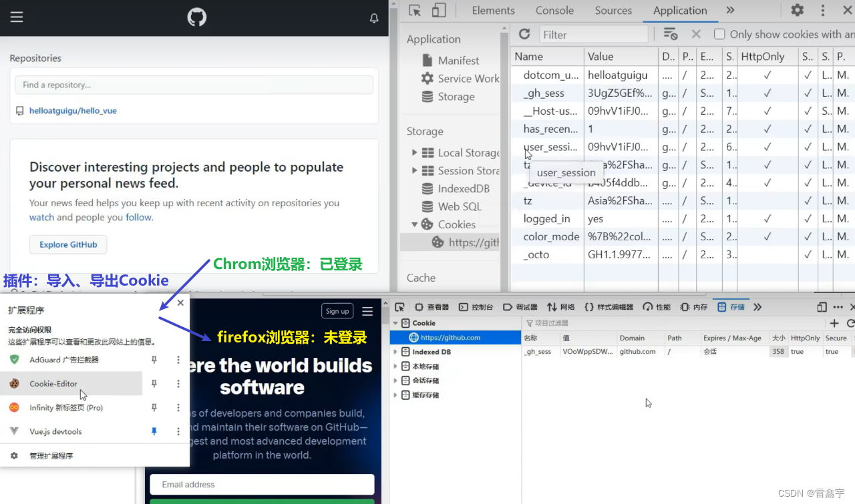The height and width of the screenshot is (504, 855).
Task: Click the Explore GitHub button
Action: (x=67, y=244)
